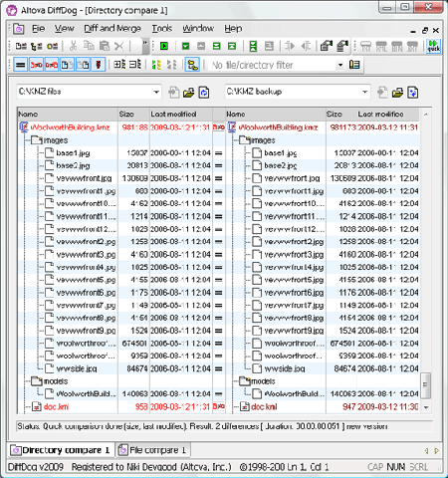Select base1.jpg in the left pane

73,153
